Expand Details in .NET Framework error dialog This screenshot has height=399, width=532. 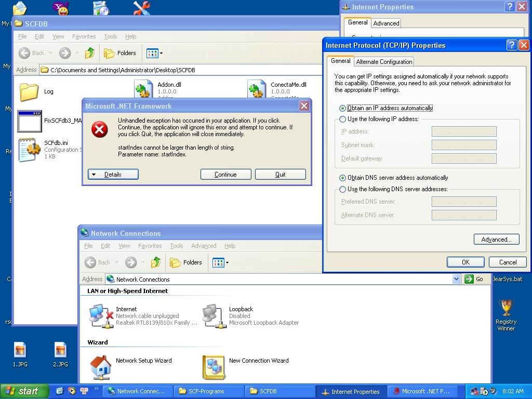113,175
